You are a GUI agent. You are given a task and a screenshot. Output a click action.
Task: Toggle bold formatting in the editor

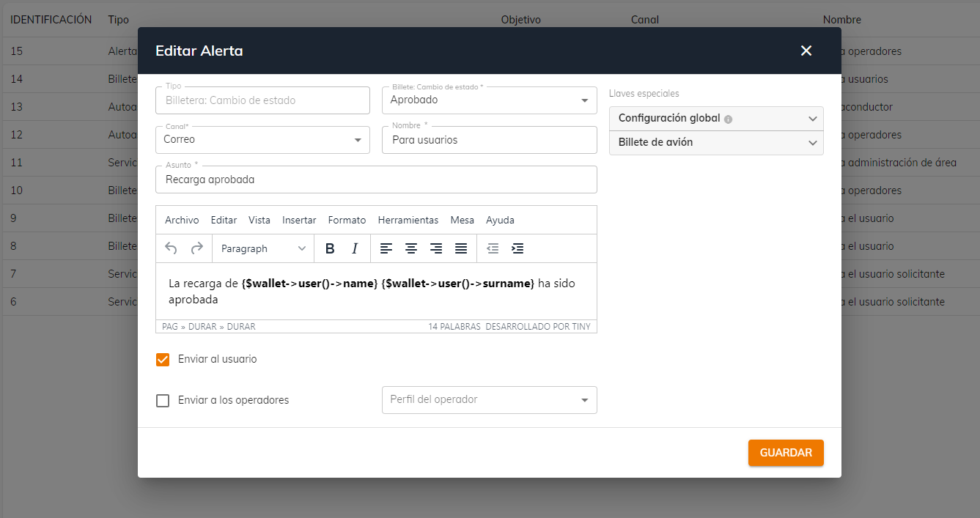point(330,248)
